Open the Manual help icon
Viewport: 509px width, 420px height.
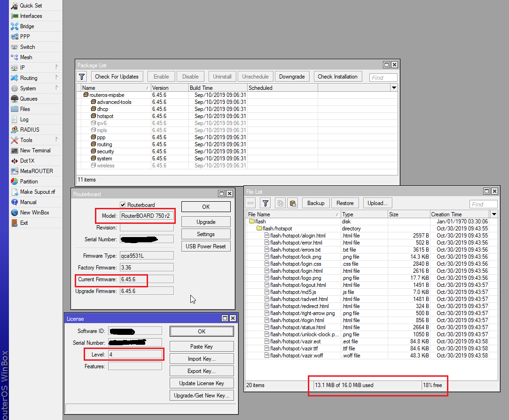click(15, 202)
